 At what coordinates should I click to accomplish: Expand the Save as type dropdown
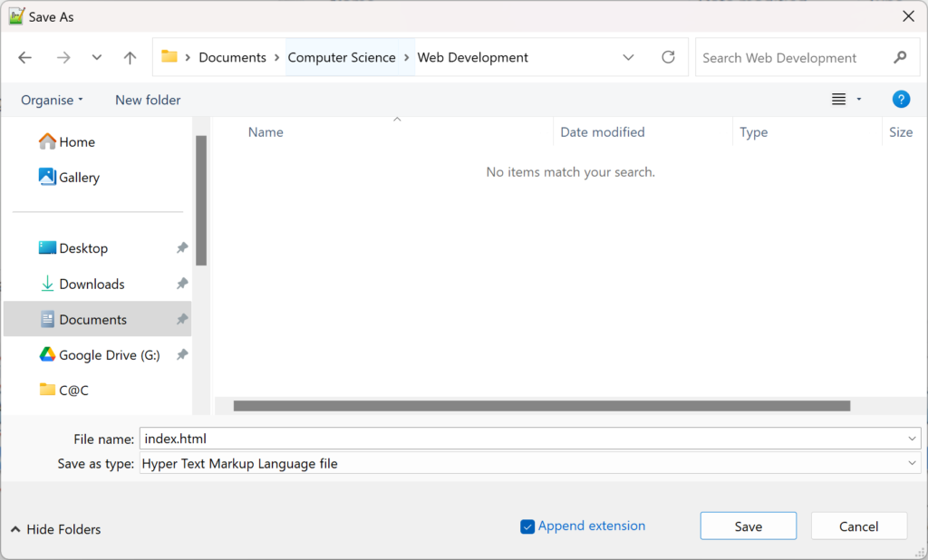(x=912, y=463)
